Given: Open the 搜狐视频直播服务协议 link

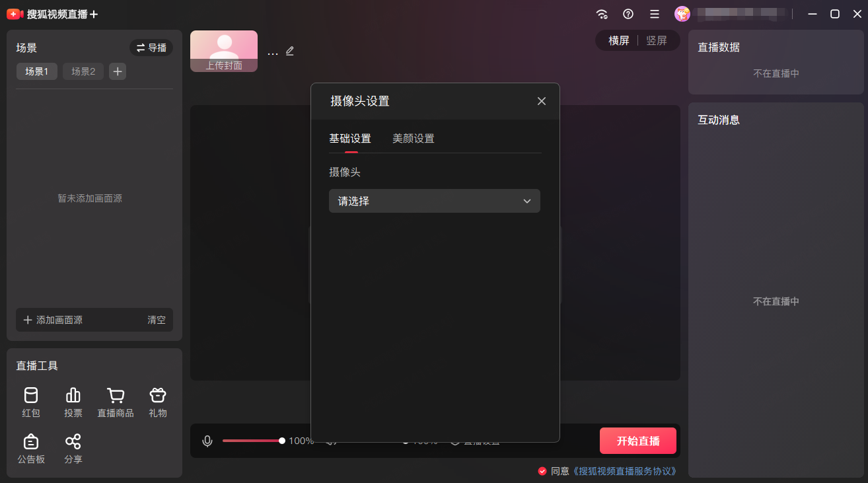Looking at the screenshot, I should click(x=626, y=471).
